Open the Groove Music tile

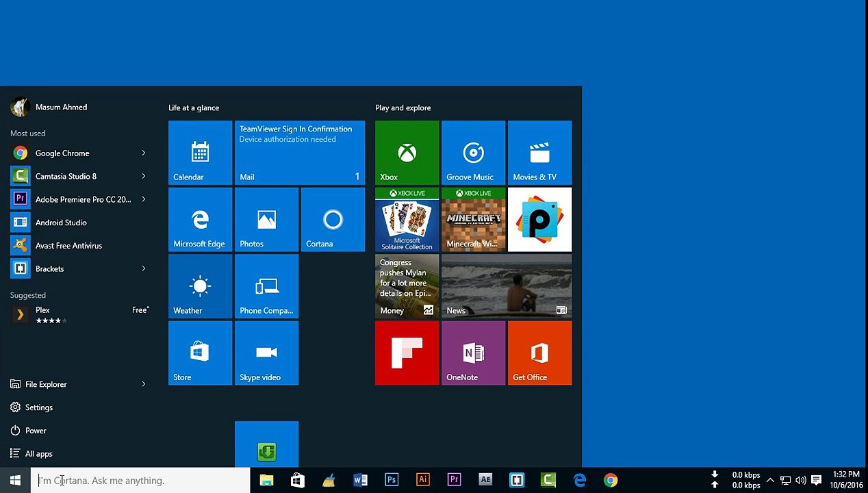point(473,153)
